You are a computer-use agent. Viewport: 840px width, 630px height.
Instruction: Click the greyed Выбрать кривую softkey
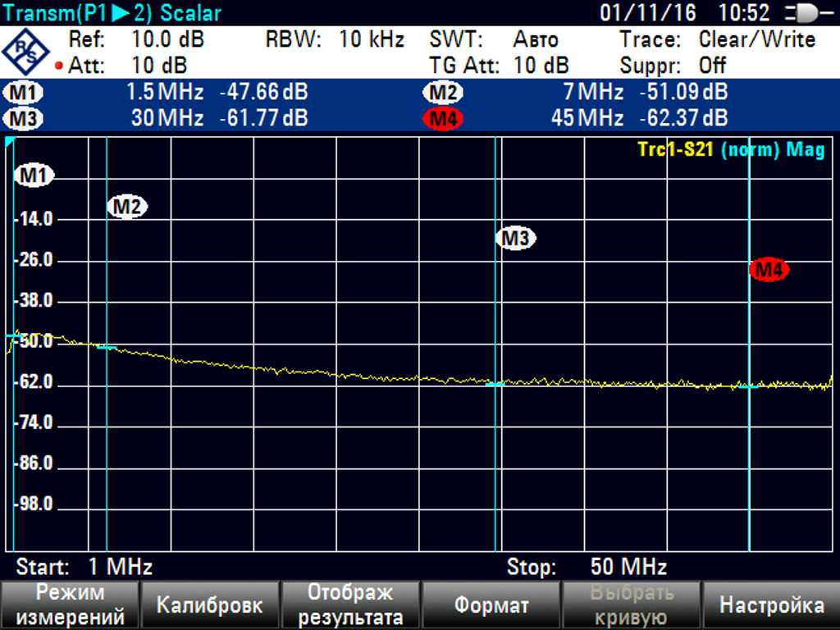click(631, 605)
